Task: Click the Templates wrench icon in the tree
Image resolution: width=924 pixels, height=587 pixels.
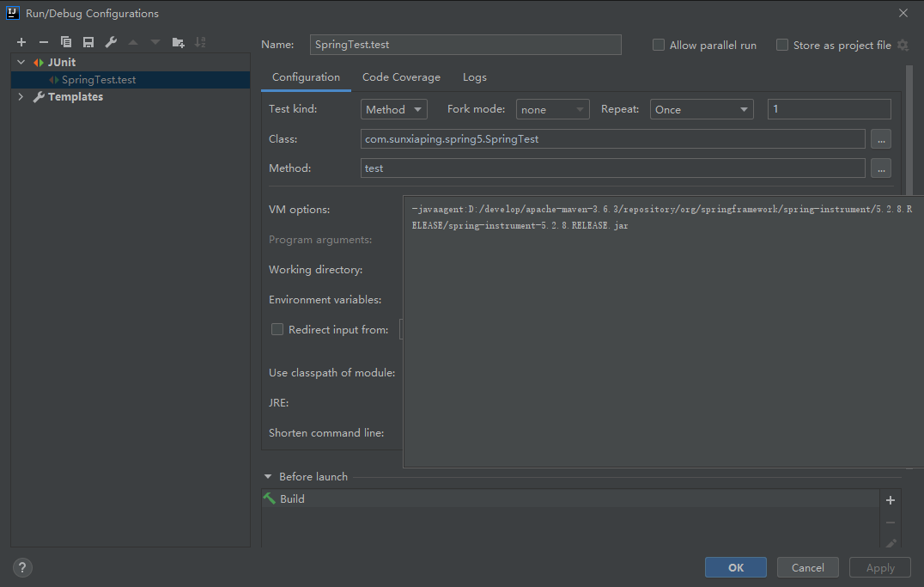Action: [x=39, y=97]
